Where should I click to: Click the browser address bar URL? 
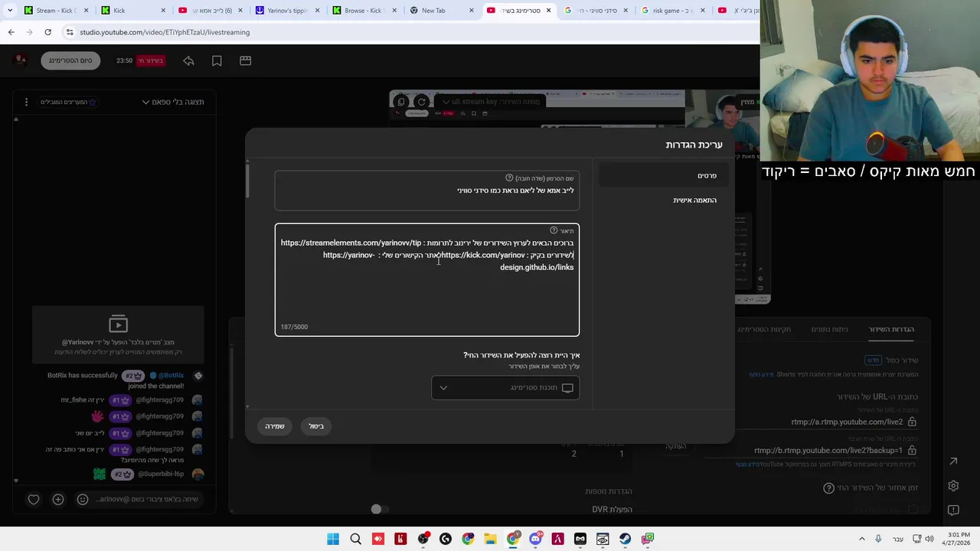click(x=165, y=32)
